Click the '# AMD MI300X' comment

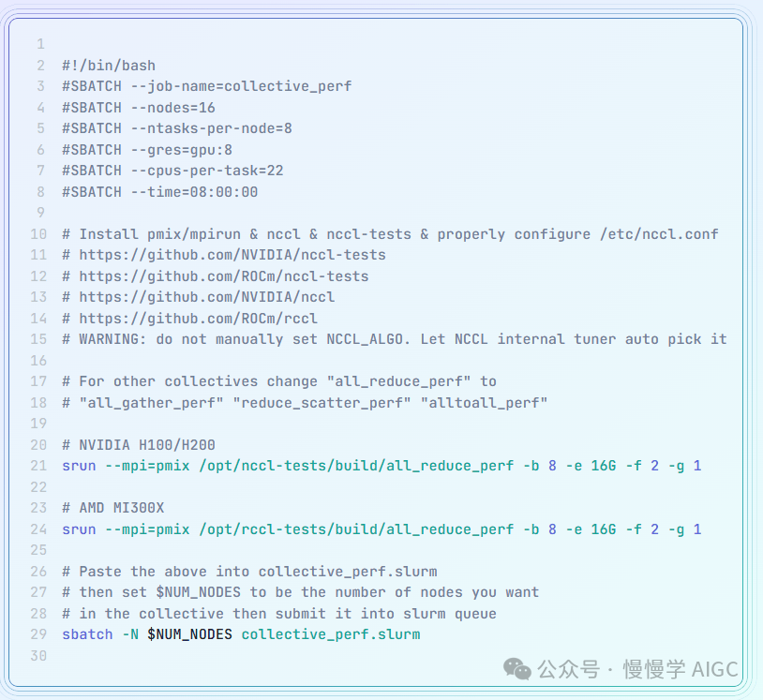pos(112,508)
